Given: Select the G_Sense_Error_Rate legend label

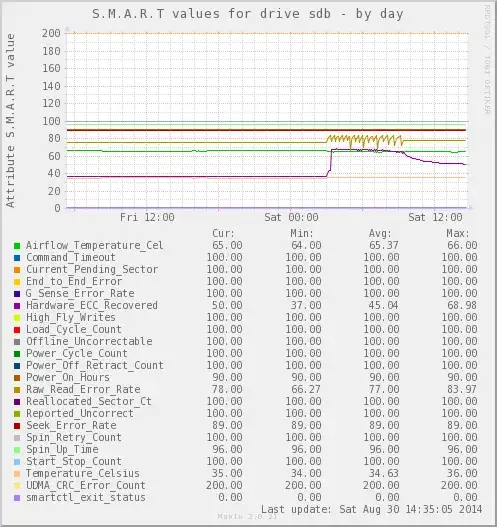Looking at the screenshot, I should (x=80, y=293).
